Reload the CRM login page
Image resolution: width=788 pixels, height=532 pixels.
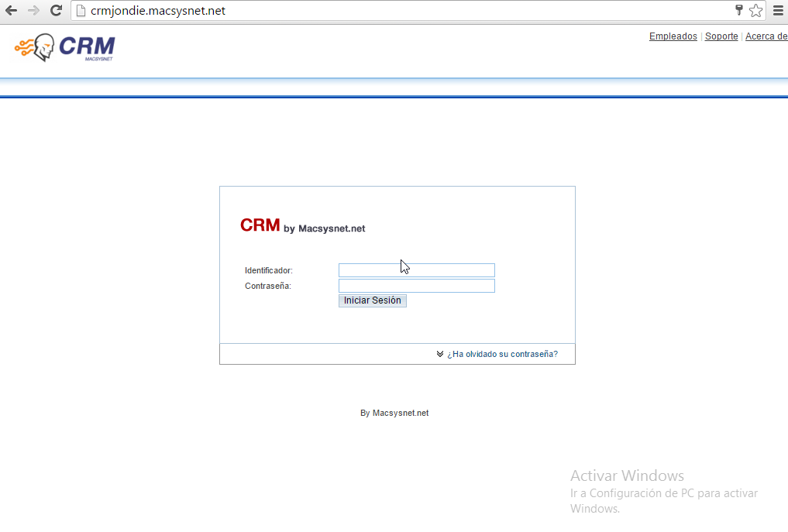tap(56, 11)
